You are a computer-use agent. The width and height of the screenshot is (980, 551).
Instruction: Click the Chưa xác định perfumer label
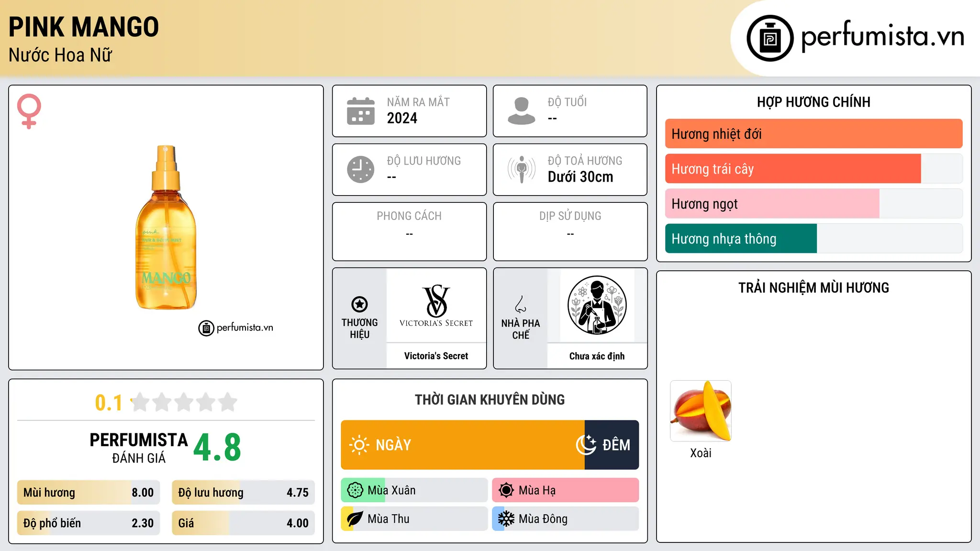click(x=597, y=356)
